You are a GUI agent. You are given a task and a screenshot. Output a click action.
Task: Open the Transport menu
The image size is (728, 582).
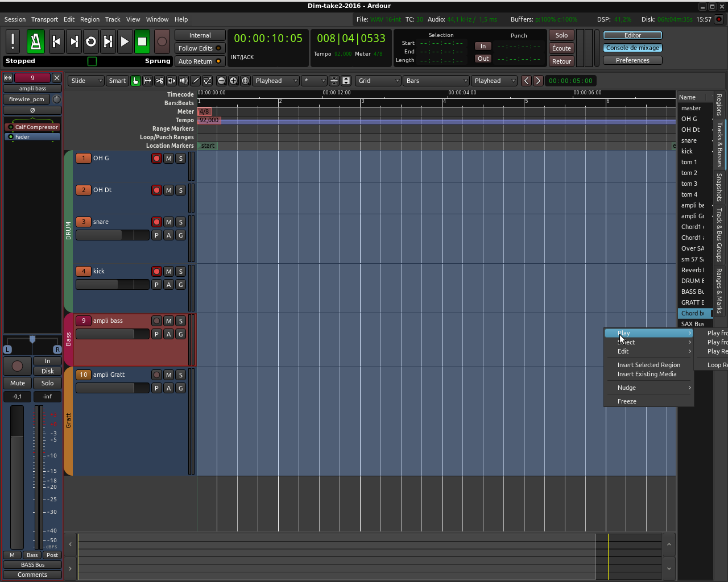[x=44, y=19]
